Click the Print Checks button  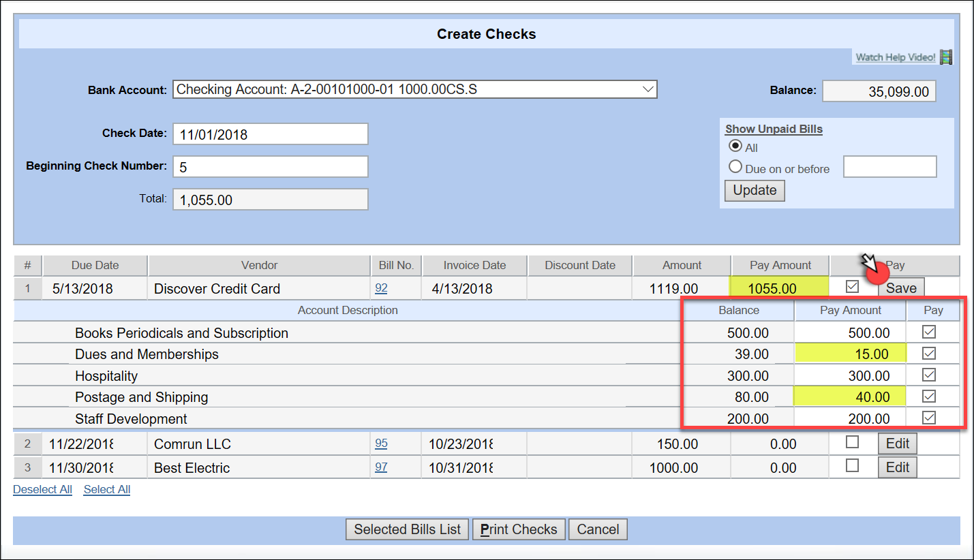[x=519, y=529]
